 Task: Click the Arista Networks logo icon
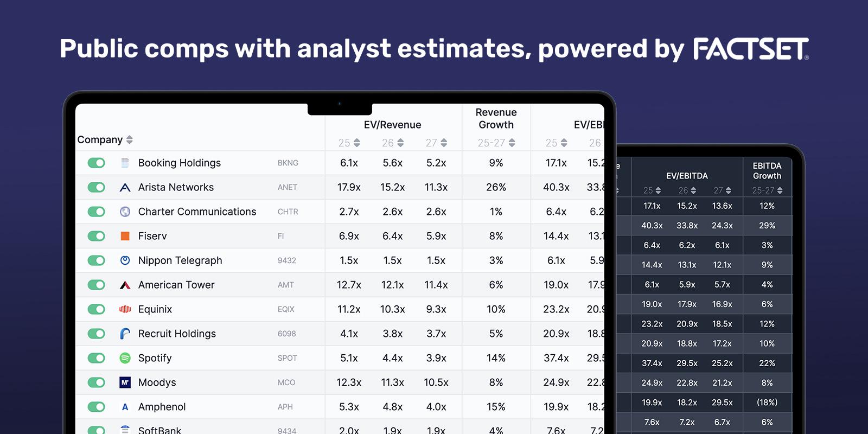(125, 187)
